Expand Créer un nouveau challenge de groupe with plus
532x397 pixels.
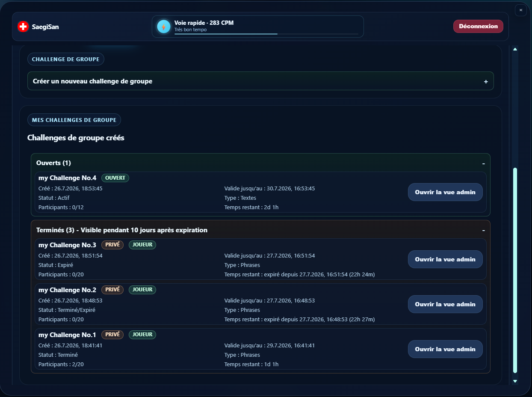point(486,81)
